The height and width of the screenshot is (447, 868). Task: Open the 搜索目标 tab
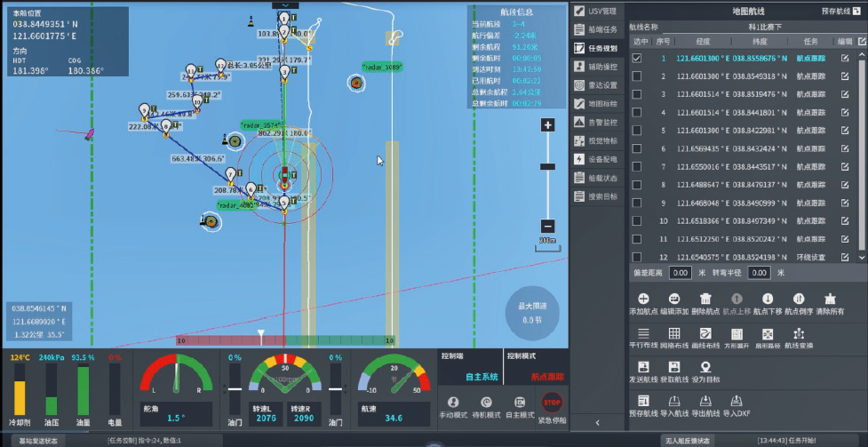click(597, 196)
